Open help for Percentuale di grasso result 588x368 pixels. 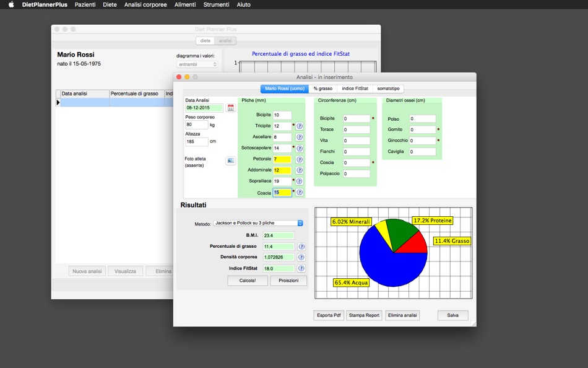pyautogui.click(x=301, y=247)
